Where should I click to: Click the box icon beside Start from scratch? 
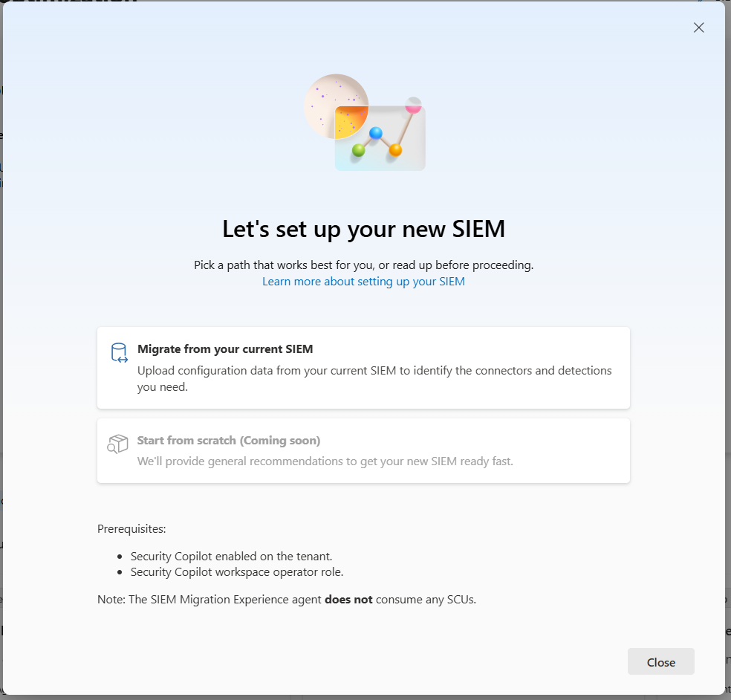(x=117, y=444)
